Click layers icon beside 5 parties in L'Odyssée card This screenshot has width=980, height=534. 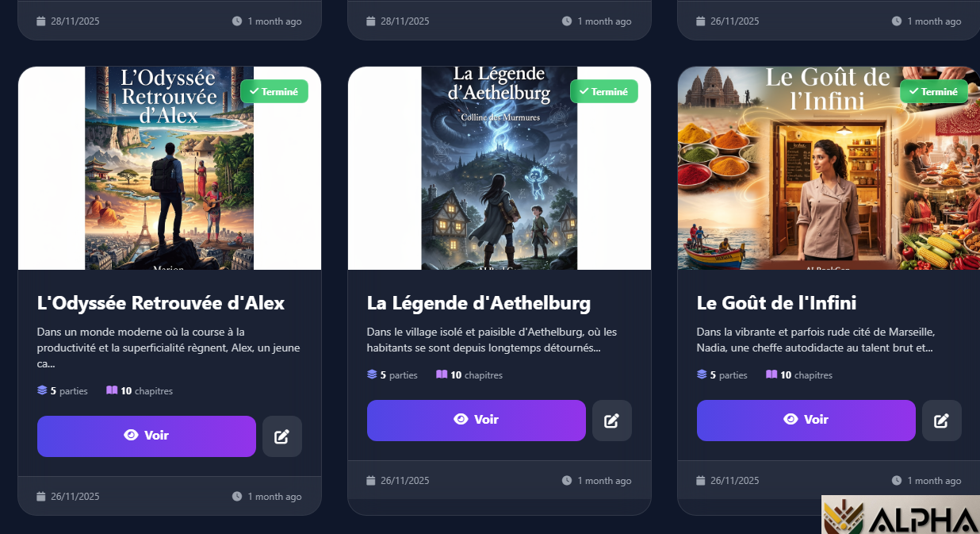[x=42, y=390]
